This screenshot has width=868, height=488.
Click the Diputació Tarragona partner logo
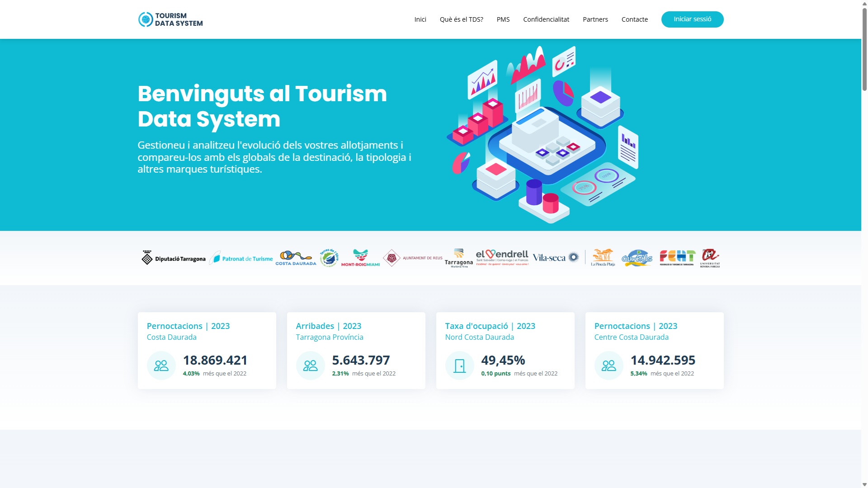click(174, 258)
